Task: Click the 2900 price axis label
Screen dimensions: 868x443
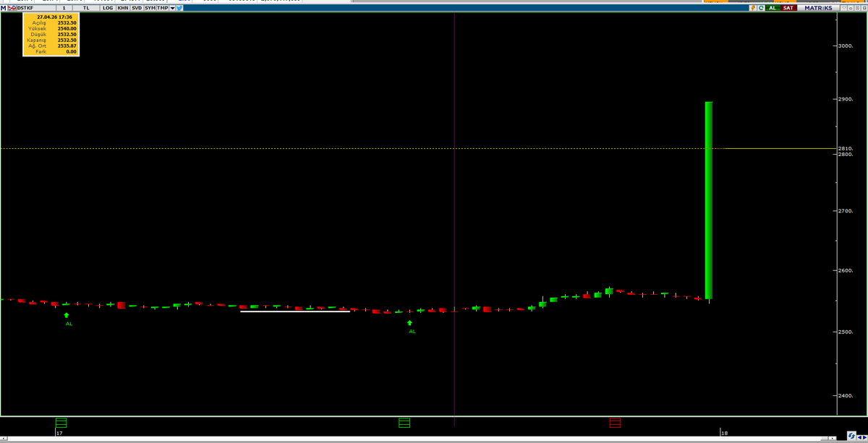Action: 846,99
